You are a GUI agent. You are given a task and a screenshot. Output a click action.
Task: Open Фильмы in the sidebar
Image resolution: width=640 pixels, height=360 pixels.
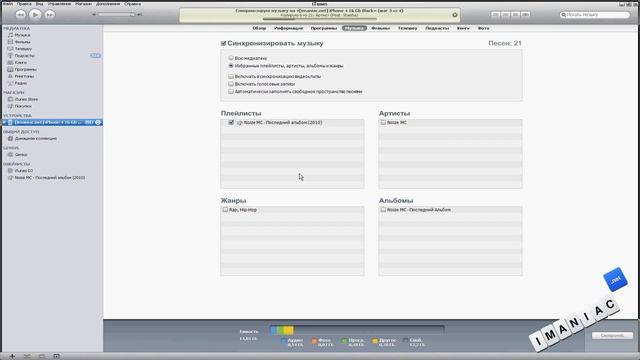click(x=22, y=42)
